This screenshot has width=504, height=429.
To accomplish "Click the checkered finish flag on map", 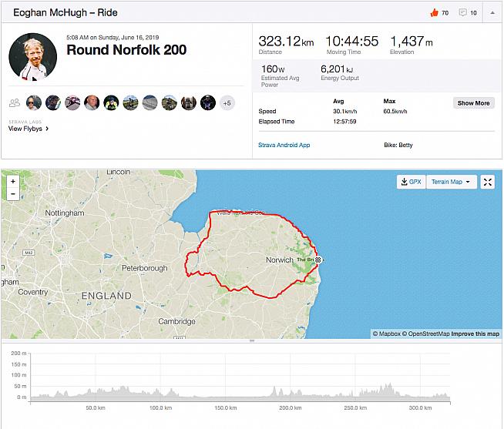I will point(317,260).
